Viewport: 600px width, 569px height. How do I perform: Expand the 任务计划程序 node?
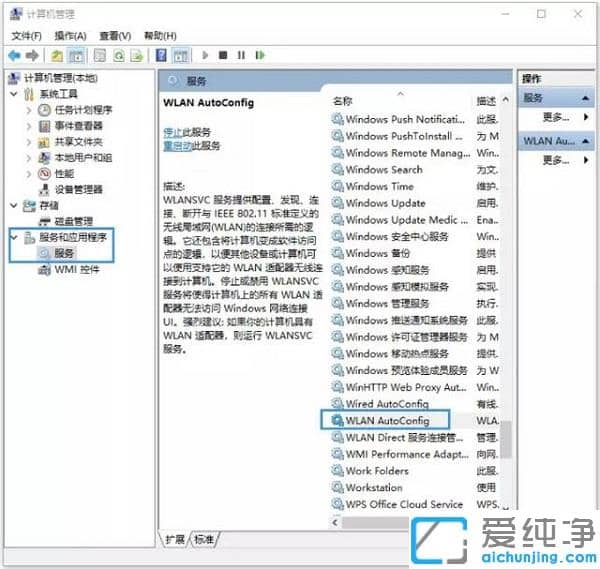point(29,110)
